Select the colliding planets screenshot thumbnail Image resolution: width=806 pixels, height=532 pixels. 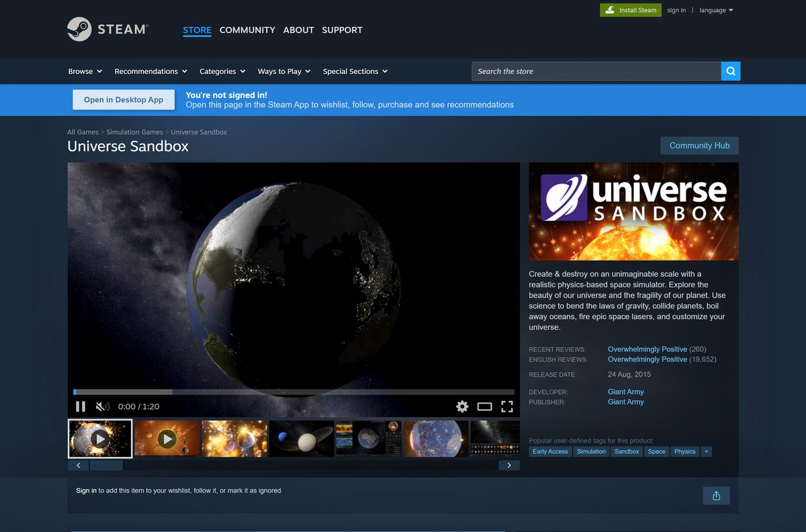coord(234,439)
